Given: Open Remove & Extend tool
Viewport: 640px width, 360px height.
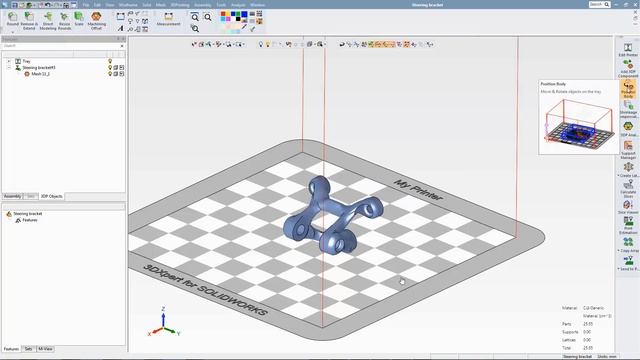Looking at the screenshot, I should point(29,20).
